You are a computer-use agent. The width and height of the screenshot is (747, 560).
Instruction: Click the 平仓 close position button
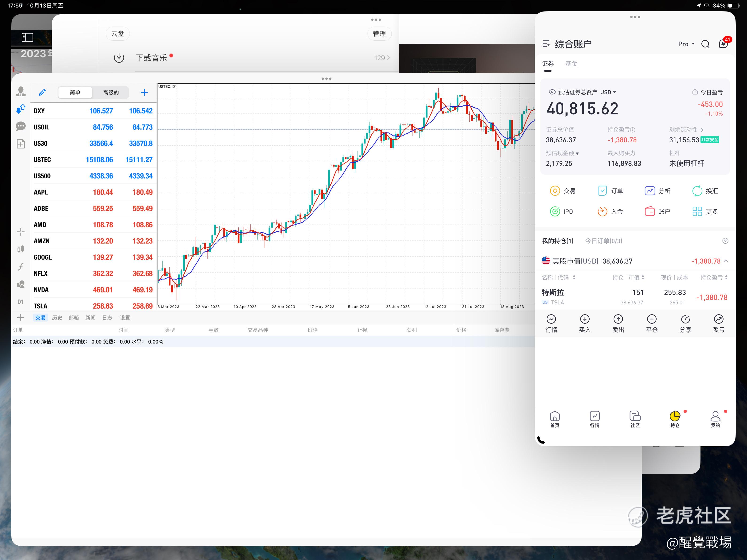pos(652,323)
